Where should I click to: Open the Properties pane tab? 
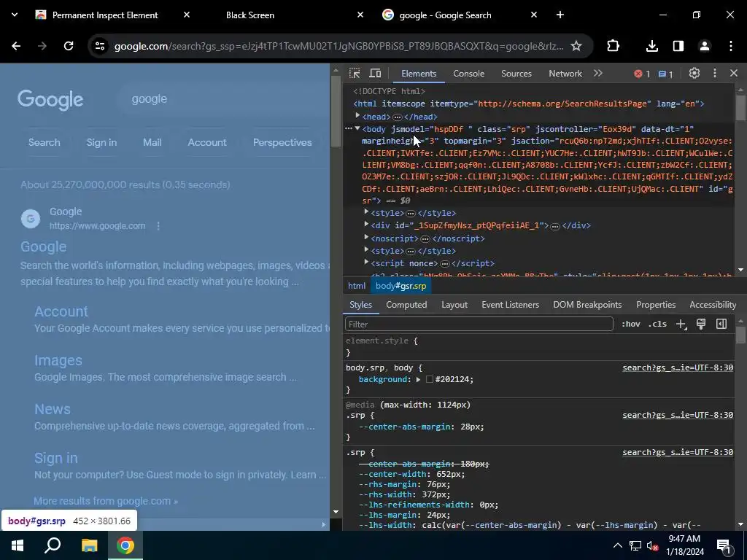[656, 305]
